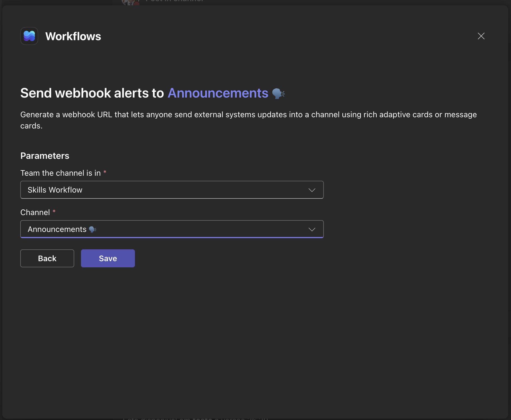Image resolution: width=511 pixels, height=420 pixels.
Task: Save the webhook workflow
Action: pyautogui.click(x=108, y=258)
